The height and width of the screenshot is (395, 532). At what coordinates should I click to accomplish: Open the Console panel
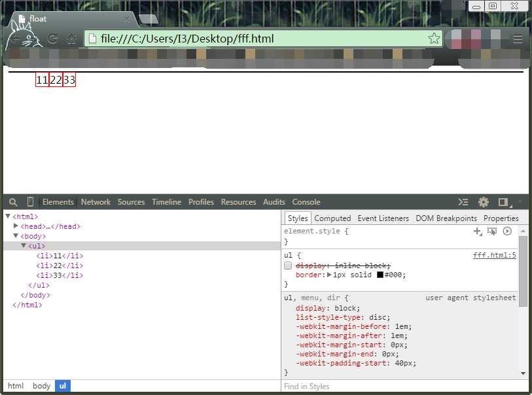coord(306,202)
